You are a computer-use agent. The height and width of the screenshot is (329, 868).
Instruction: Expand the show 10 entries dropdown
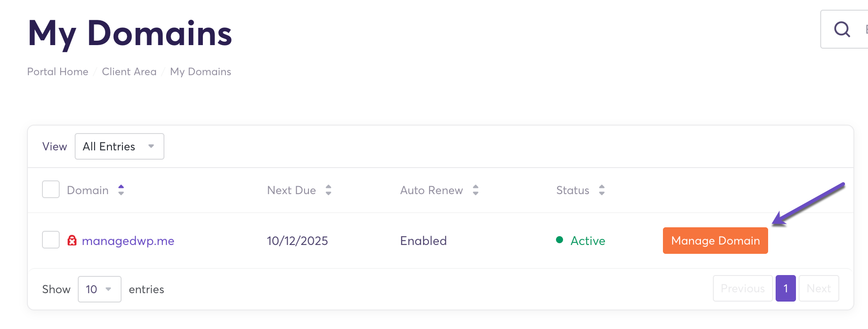click(x=99, y=289)
